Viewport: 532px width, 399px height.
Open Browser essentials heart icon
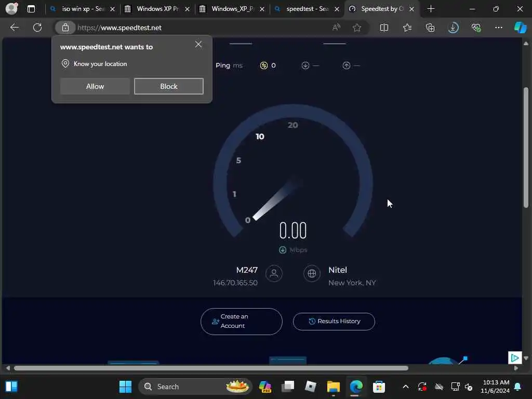tap(476, 28)
